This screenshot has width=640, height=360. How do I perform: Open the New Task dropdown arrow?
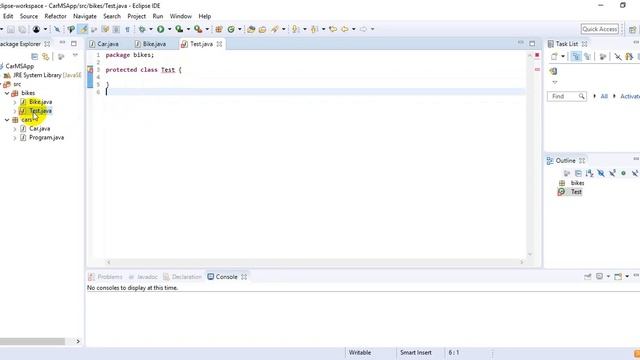pos(563,57)
